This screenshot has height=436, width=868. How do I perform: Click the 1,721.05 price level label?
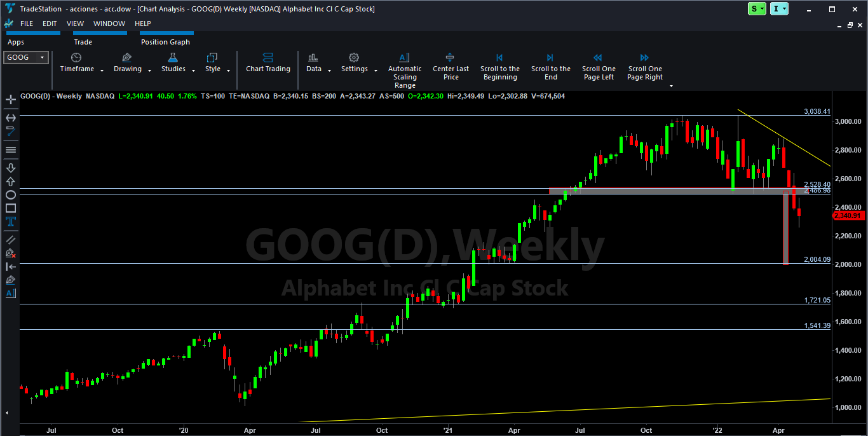[x=817, y=300]
